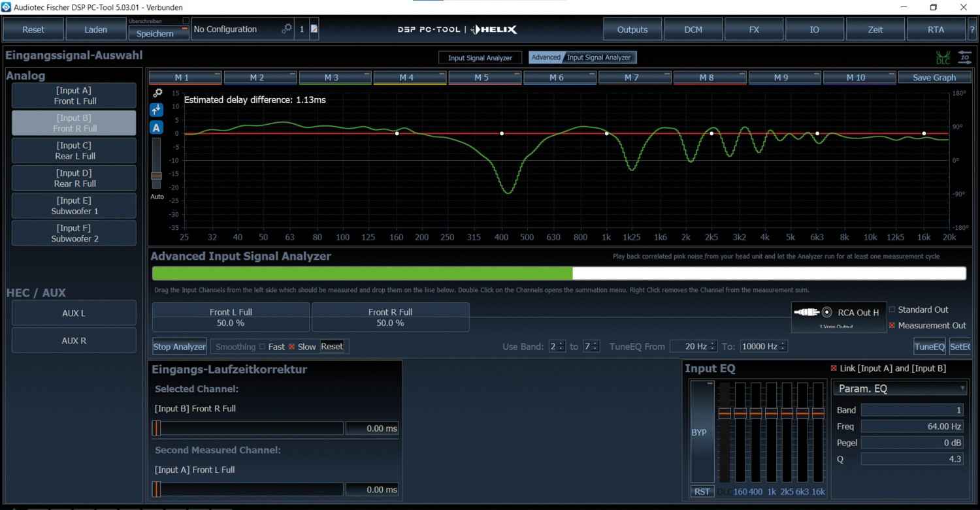Open the configuration gear next to No Configuration
Viewport: 980px width, 510px height.
[286, 29]
